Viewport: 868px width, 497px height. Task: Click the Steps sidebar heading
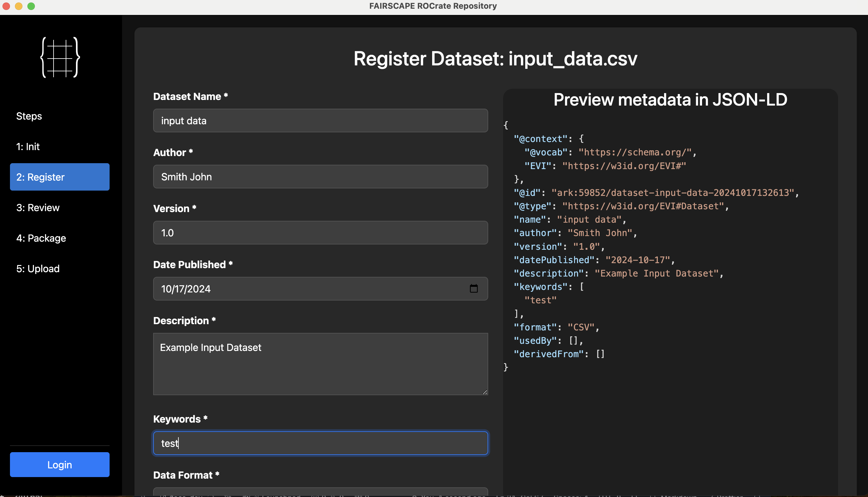click(x=29, y=116)
